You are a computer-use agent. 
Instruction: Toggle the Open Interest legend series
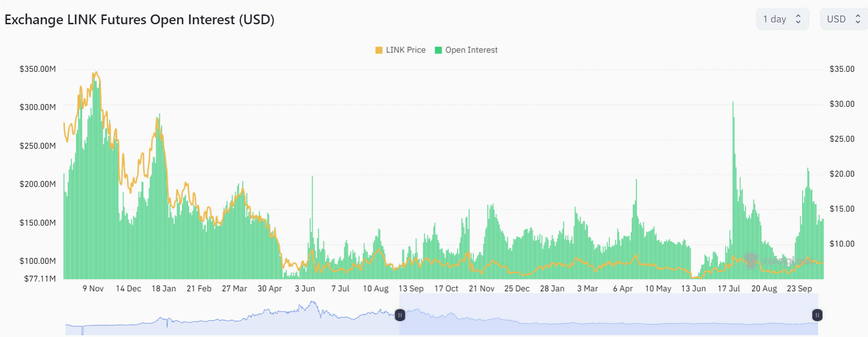[471, 50]
